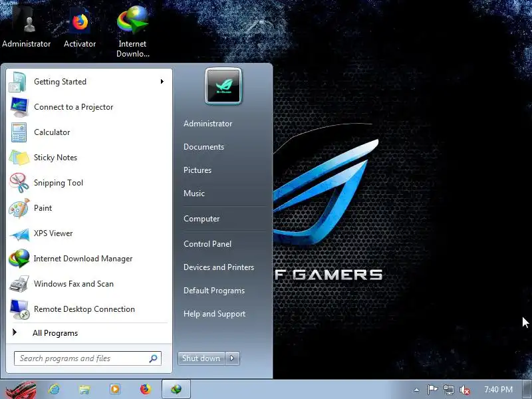
Task: Click the XPS Viewer paper plane icon
Action: [x=20, y=234]
